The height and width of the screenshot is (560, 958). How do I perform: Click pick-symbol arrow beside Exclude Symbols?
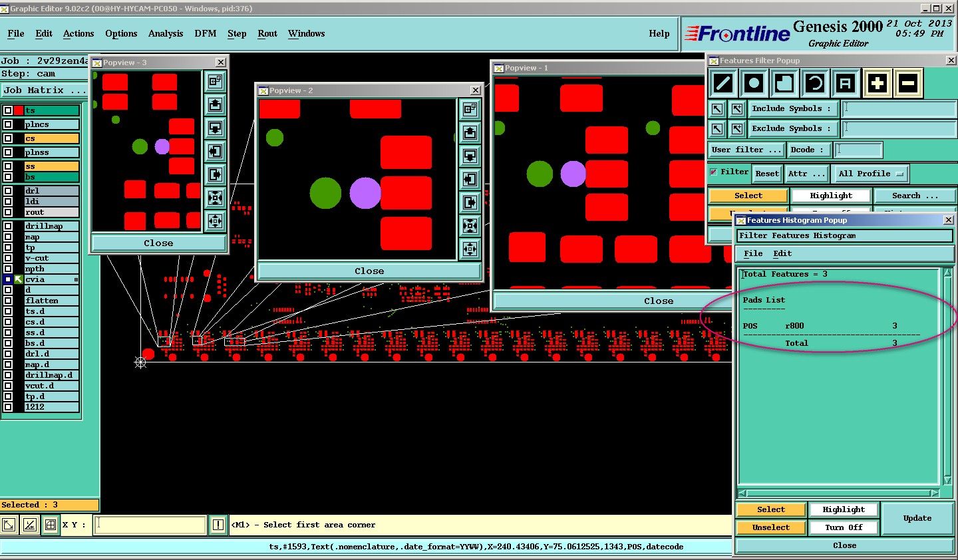coord(717,128)
